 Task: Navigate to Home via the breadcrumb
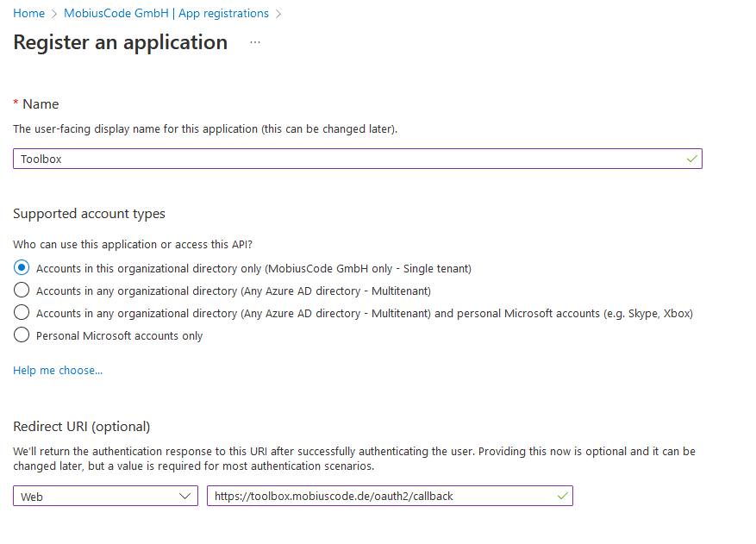point(28,13)
